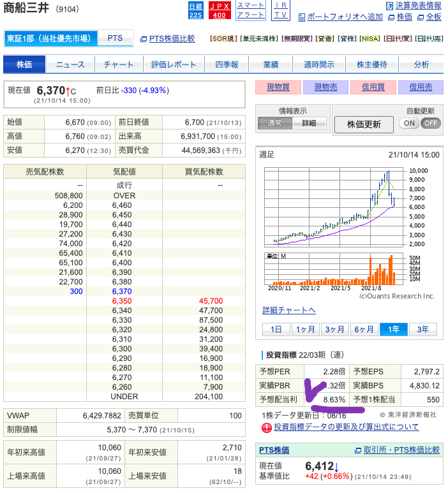
Task: Click the PTS current price 6,412
Action: pyautogui.click(x=319, y=466)
